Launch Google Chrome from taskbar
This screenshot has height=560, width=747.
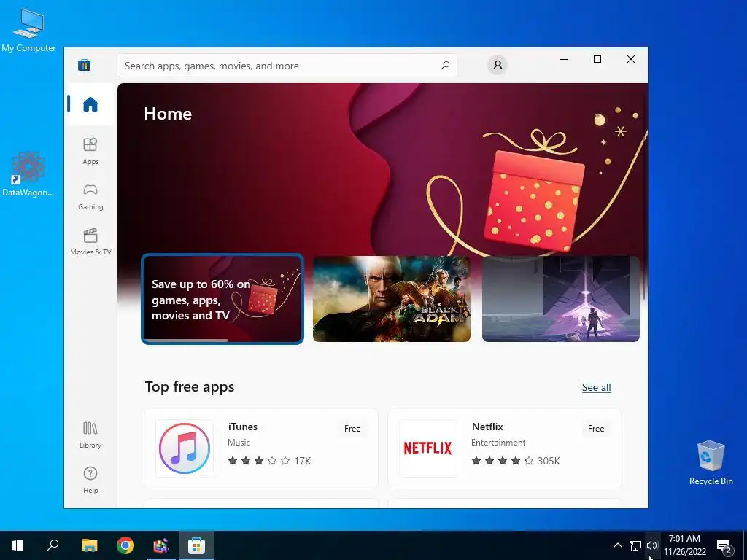[x=125, y=545]
